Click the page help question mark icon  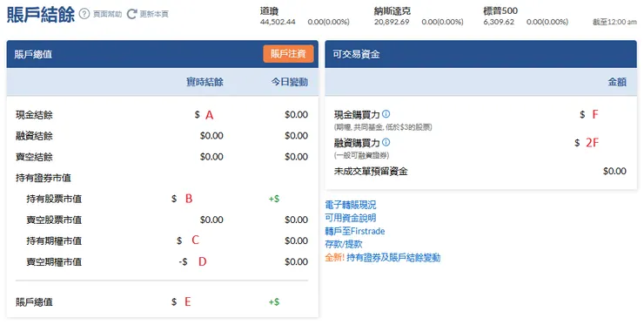84,14
